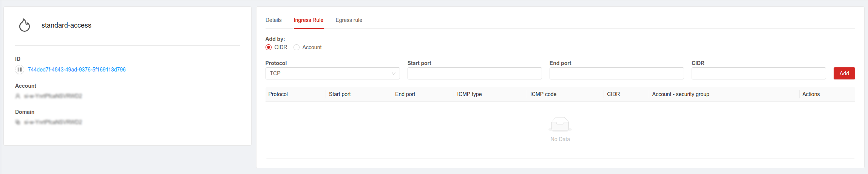Click the domain icon under Domain
The image size is (868, 174).
point(18,122)
